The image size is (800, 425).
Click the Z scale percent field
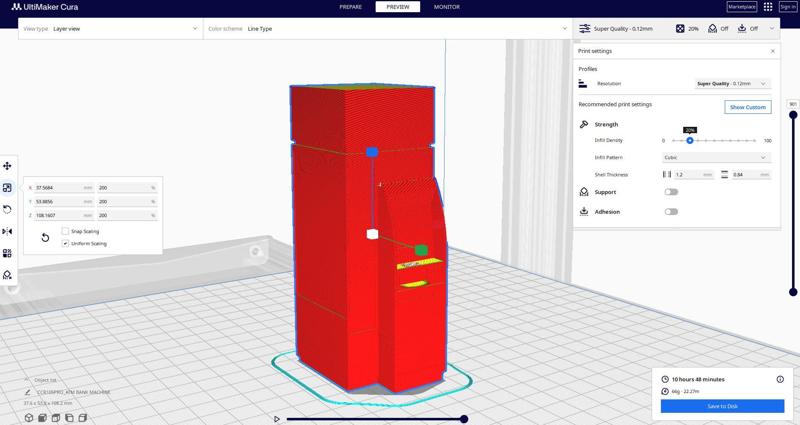[x=127, y=215]
